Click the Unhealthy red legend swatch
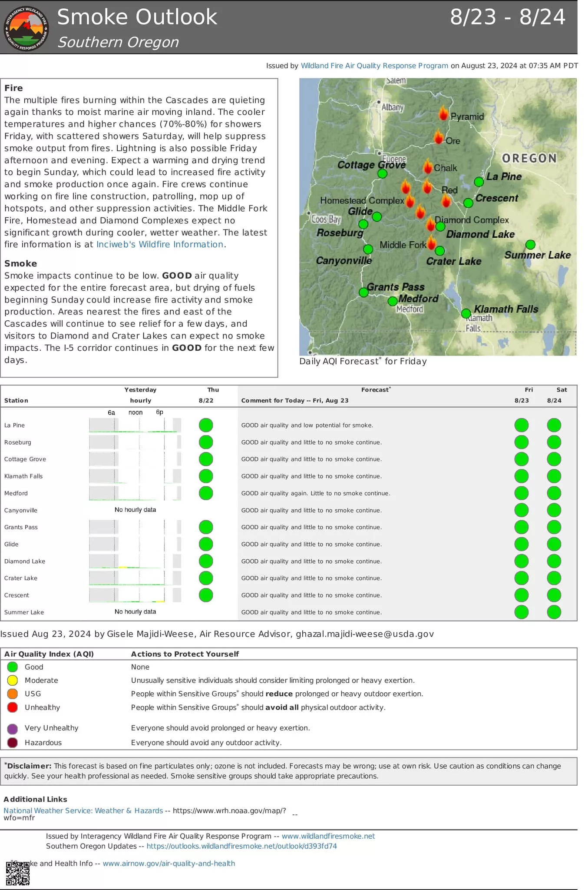 pyautogui.click(x=13, y=707)
